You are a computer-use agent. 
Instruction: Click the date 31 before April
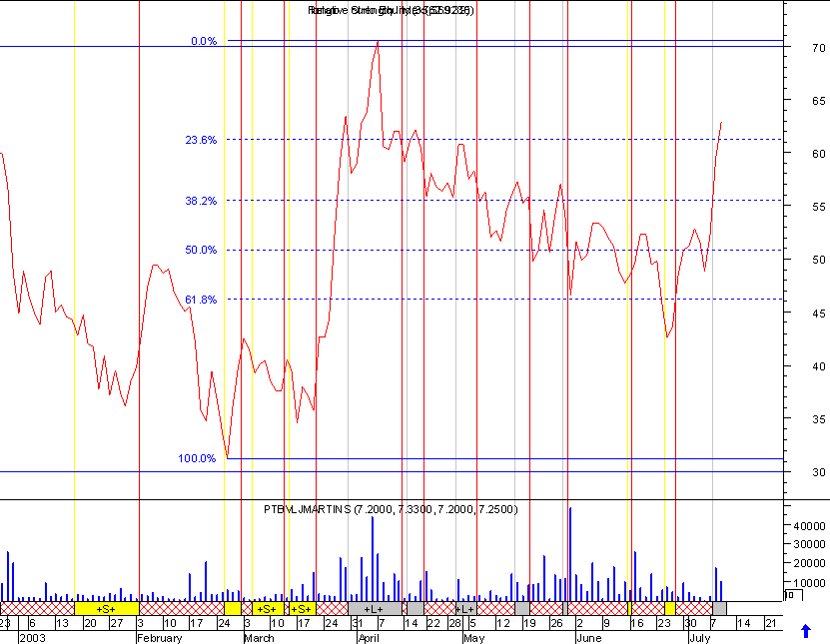358,623
